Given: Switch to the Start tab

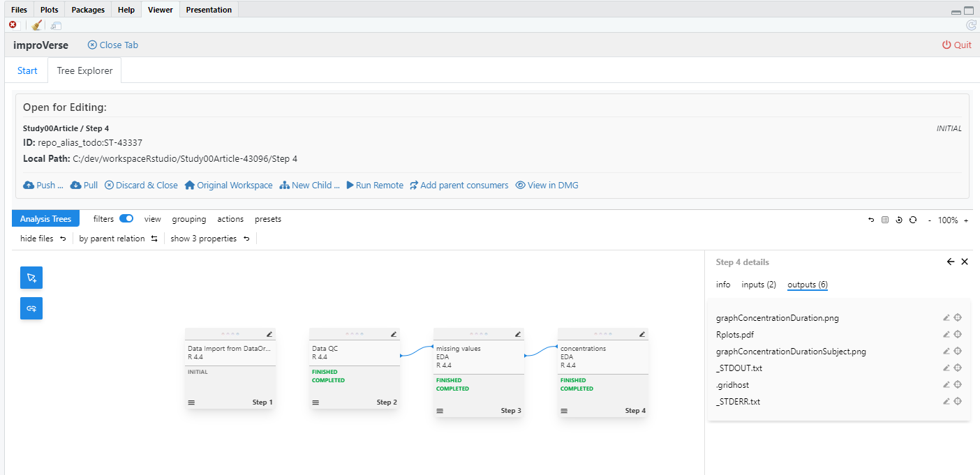Looking at the screenshot, I should click(x=27, y=70).
